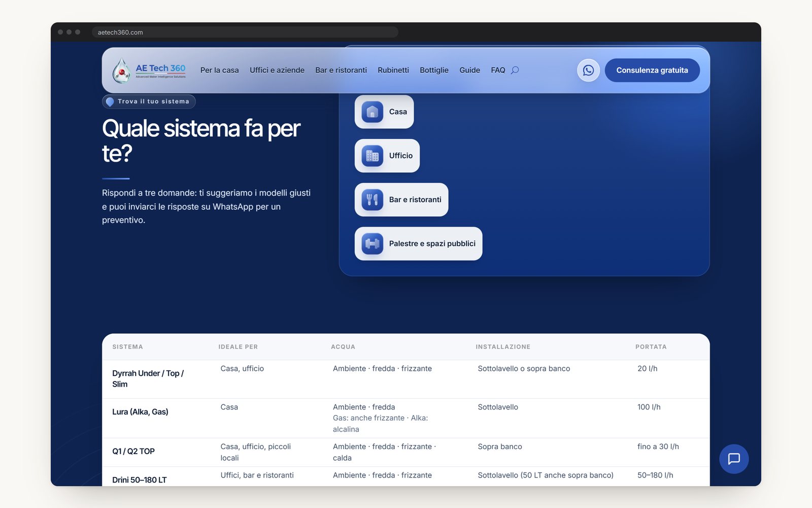Open Bar e ristoranti in navbar
The height and width of the screenshot is (508, 812).
click(341, 70)
